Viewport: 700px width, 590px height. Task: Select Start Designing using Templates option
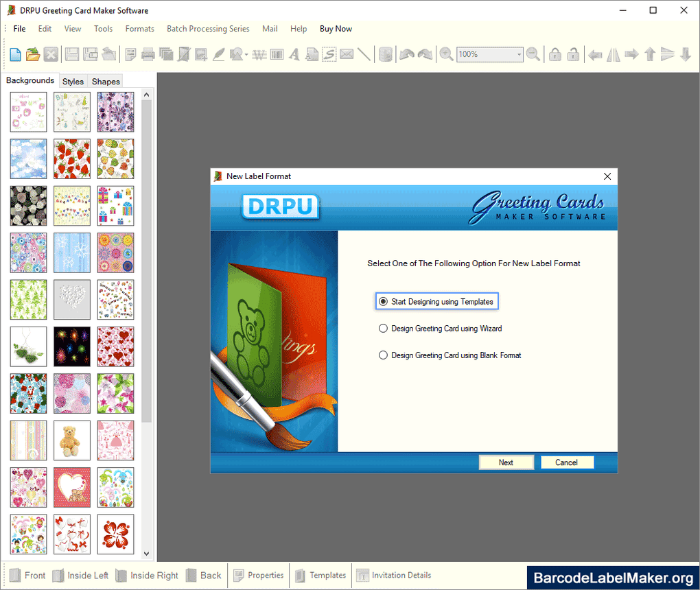point(437,302)
